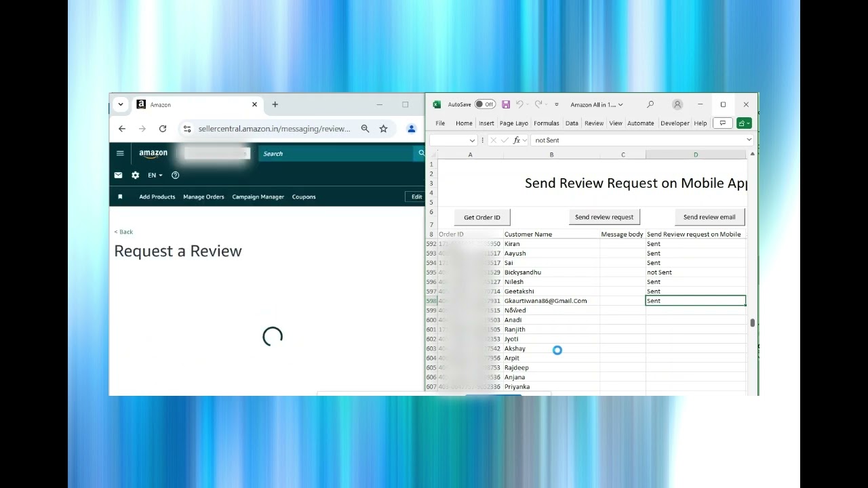Expand the Name Box dropdown

(472, 140)
